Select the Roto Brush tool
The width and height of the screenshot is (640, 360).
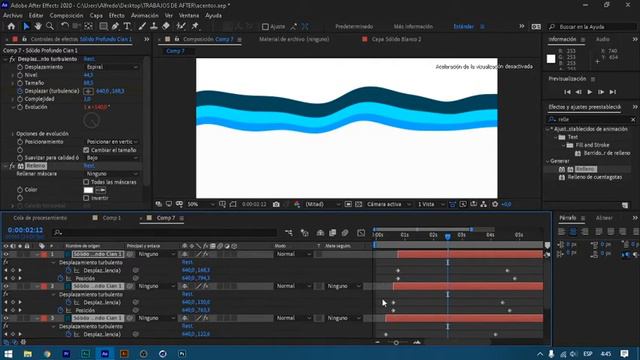point(181,27)
